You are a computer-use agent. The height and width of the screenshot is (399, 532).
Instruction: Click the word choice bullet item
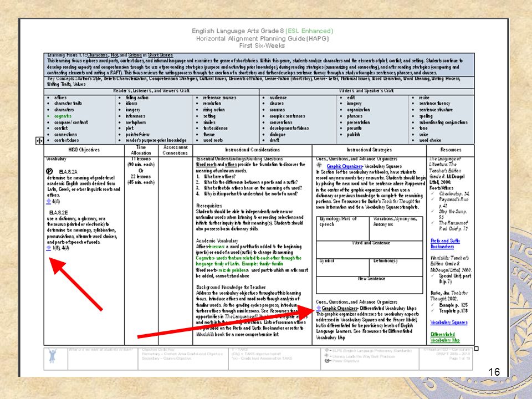point(430,140)
